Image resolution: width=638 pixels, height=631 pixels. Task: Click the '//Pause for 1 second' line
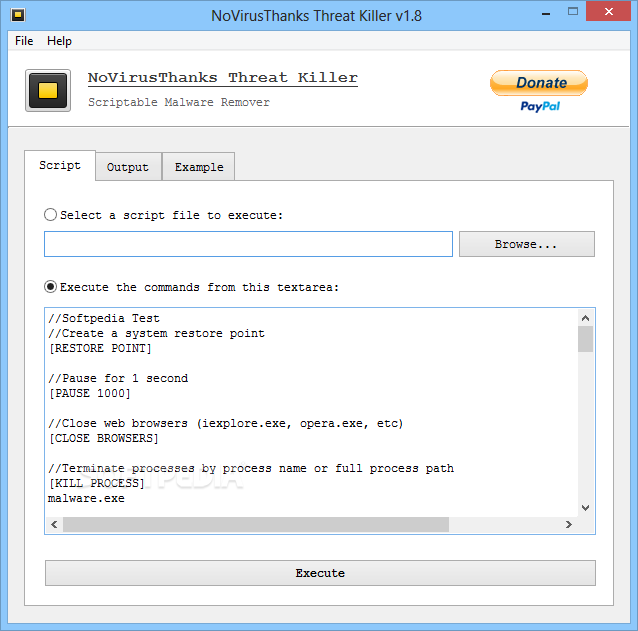click(118, 378)
